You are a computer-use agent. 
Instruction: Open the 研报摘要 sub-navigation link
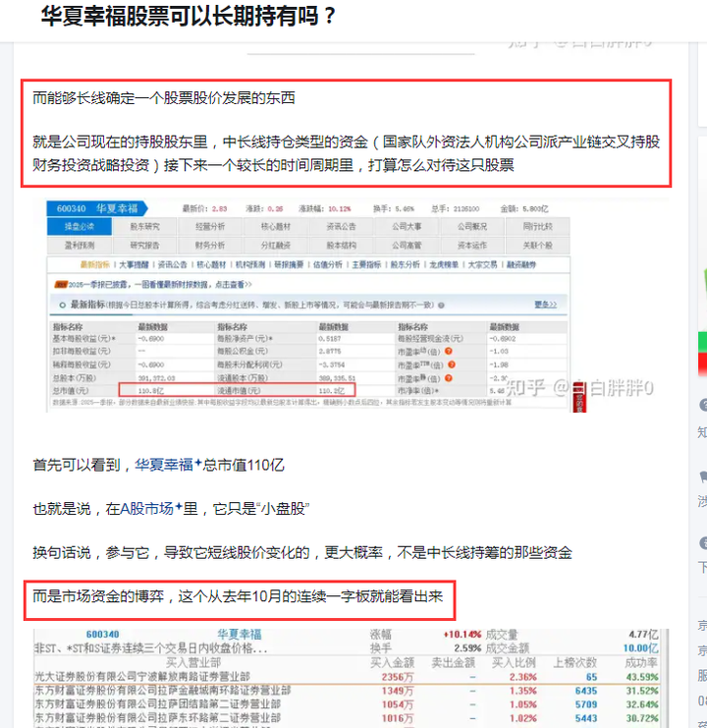(x=289, y=264)
